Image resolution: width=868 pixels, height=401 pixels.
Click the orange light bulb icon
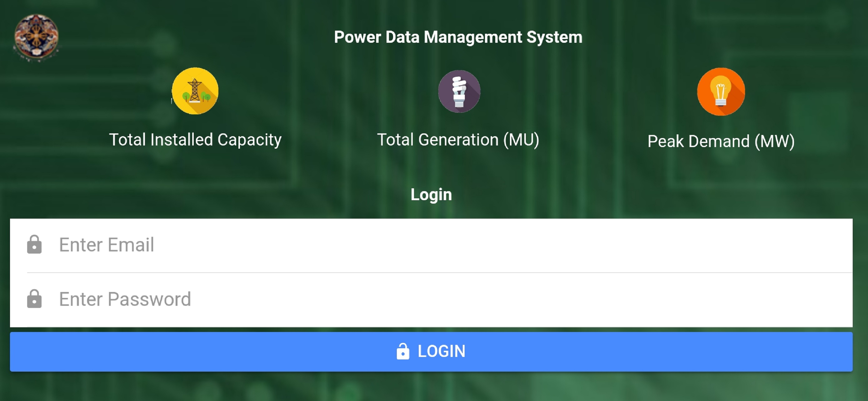[x=721, y=92]
